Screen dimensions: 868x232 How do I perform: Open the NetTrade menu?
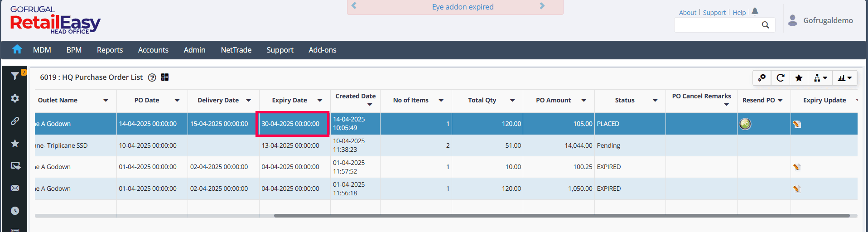click(236, 50)
